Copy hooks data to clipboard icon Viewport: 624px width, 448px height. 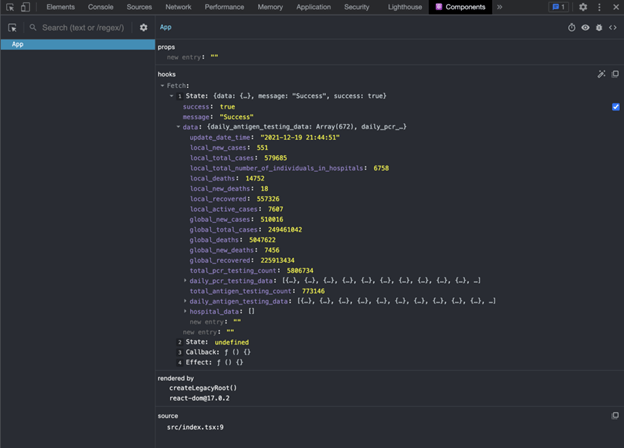[x=615, y=74]
